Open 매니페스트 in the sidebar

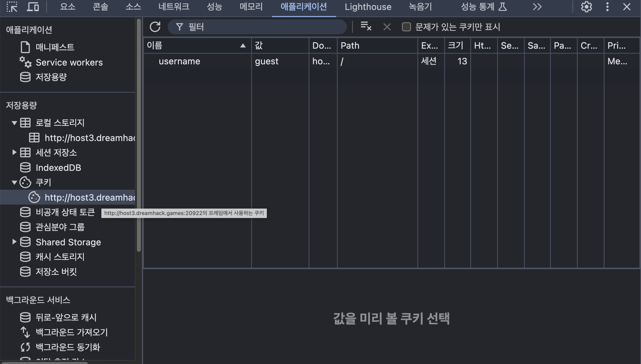(x=55, y=47)
